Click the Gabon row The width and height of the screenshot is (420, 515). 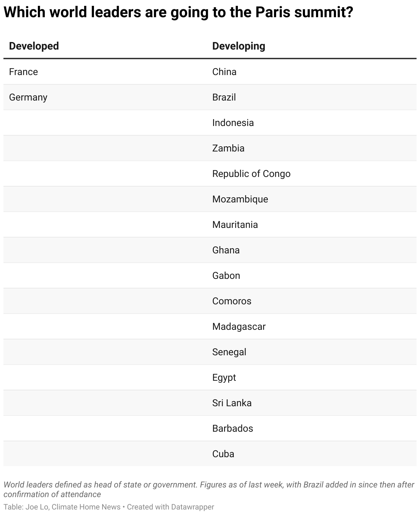226,275
